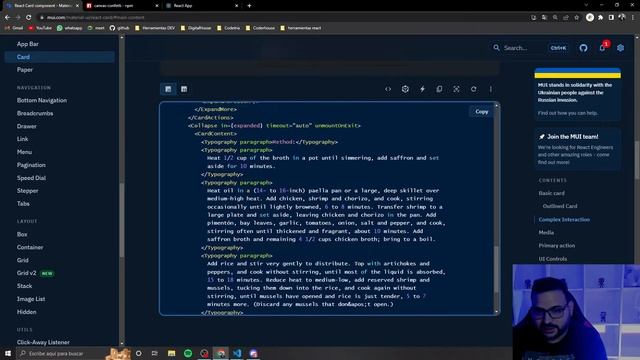
Task: Open Bottom Navigation docs page
Action: [x=42, y=100]
